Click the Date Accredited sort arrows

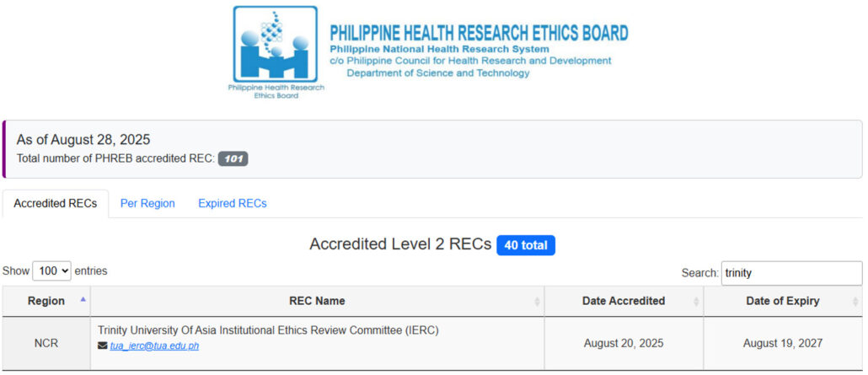pos(696,302)
